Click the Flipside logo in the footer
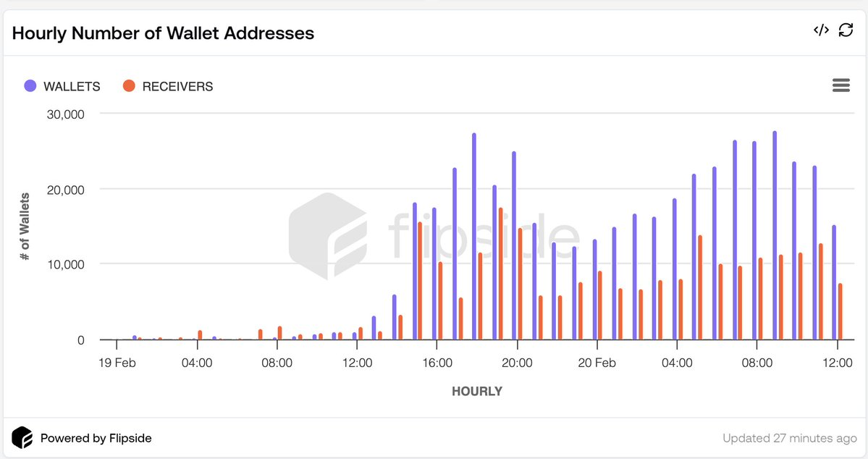Viewport: 868px width, 459px height. [22, 438]
